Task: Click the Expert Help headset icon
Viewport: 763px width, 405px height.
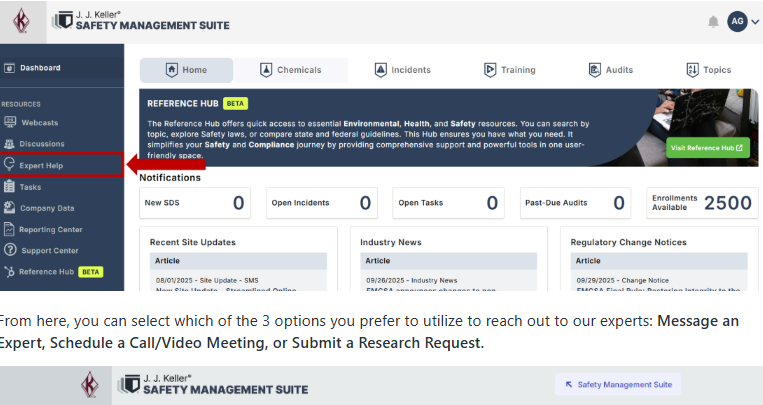Action: 9,165
